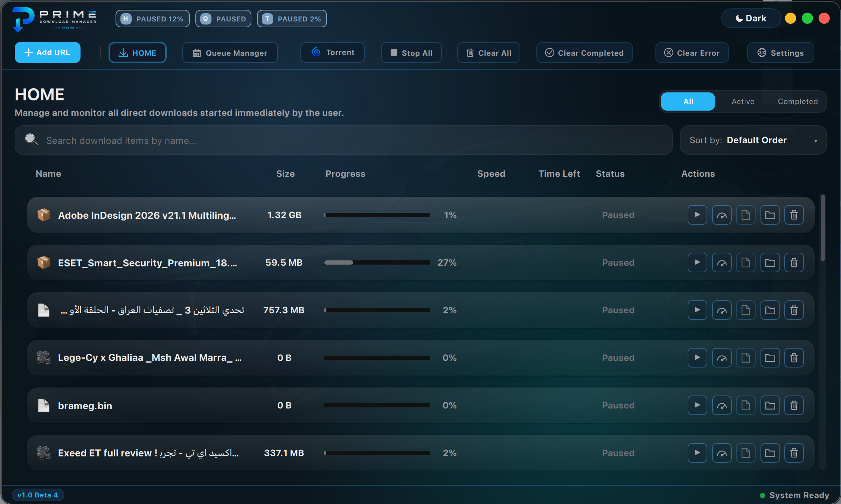Click the v1.0 Beta 4 version badge
Image resolution: width=841 pixels, height=504 pixels.
pos(38,495)
